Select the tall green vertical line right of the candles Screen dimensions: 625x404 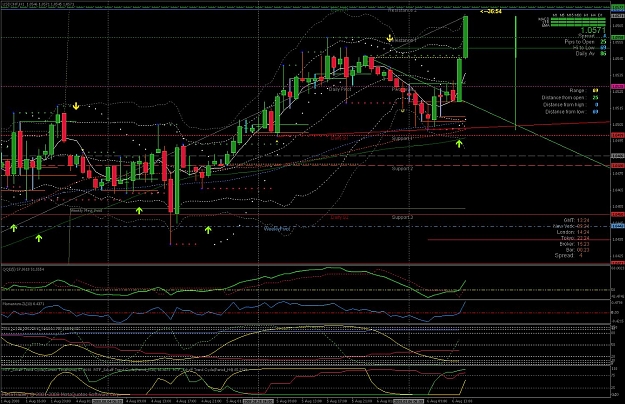[515, 73]
